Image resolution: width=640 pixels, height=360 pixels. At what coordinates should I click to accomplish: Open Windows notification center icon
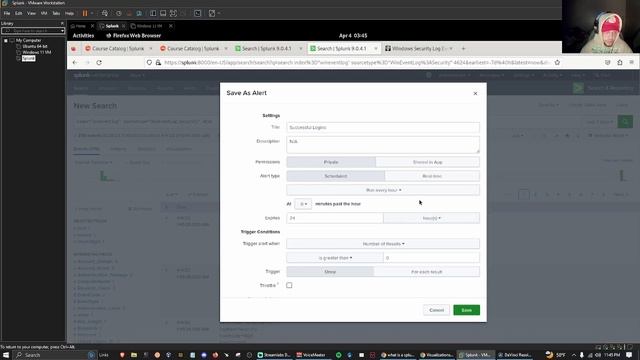pos(629,355)
